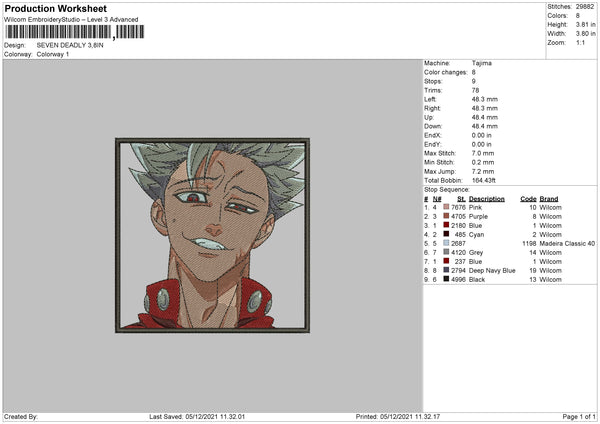Click the 'Code' column header

pos(528,199)
